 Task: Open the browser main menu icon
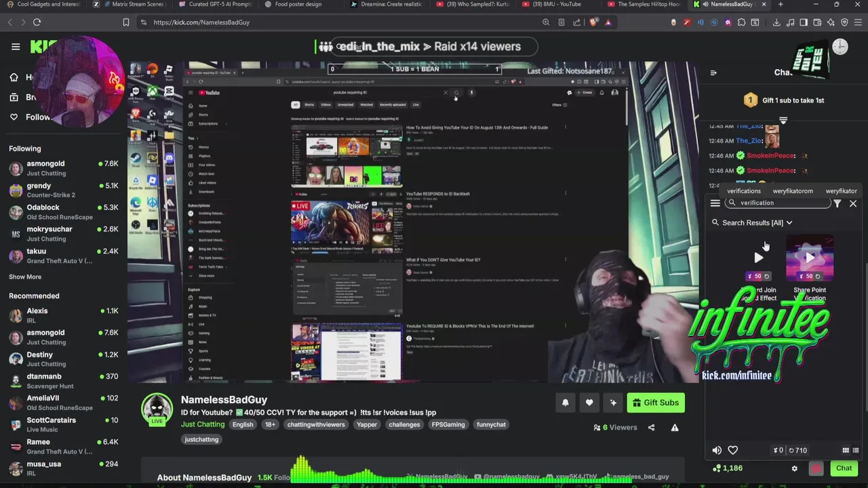tap(858, 22)
